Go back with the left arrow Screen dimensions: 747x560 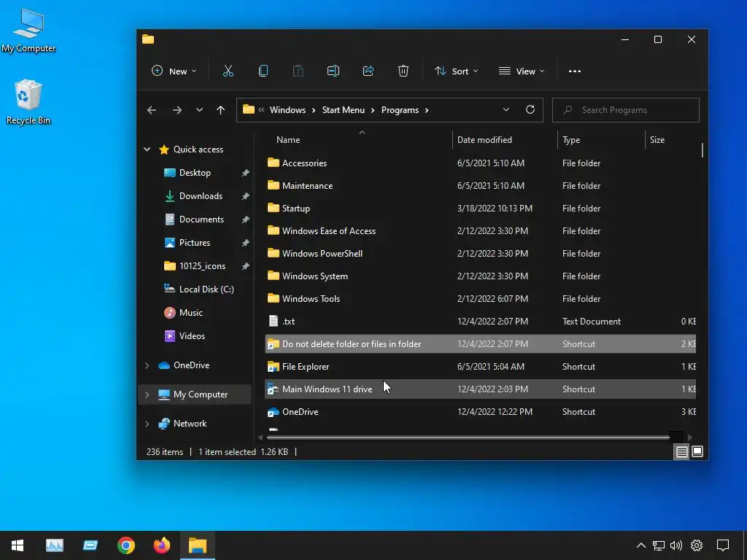click(152, 110)
